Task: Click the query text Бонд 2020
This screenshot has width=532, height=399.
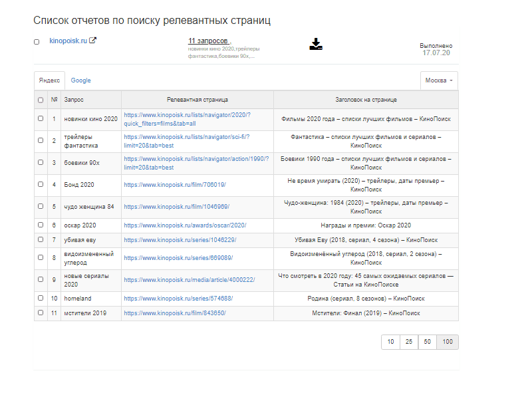Action: coord(79,185)
